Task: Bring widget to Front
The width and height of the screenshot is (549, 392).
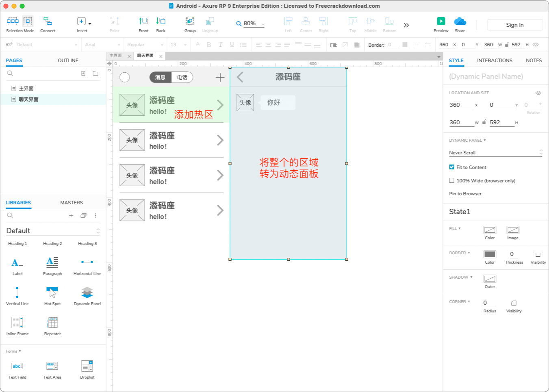Action: [x=143, y=24]
